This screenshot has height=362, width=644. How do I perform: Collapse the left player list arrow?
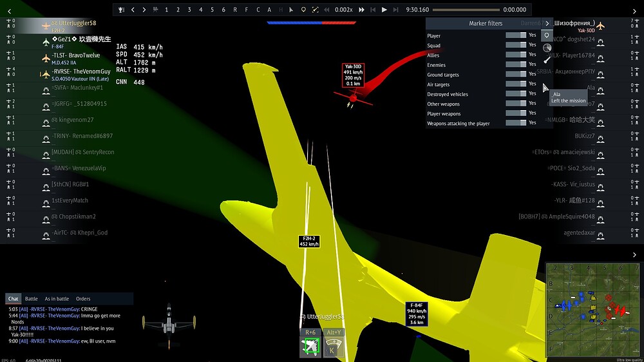click(10, 12)
